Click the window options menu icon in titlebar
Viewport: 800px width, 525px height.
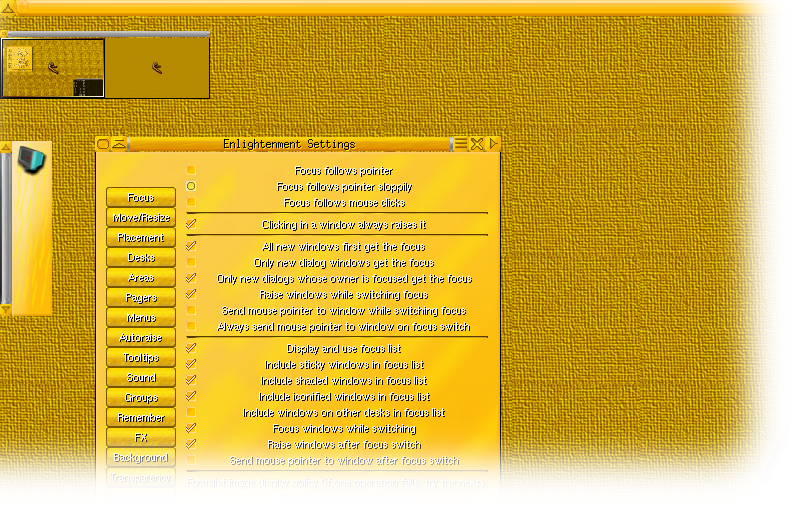pos(461,144)
